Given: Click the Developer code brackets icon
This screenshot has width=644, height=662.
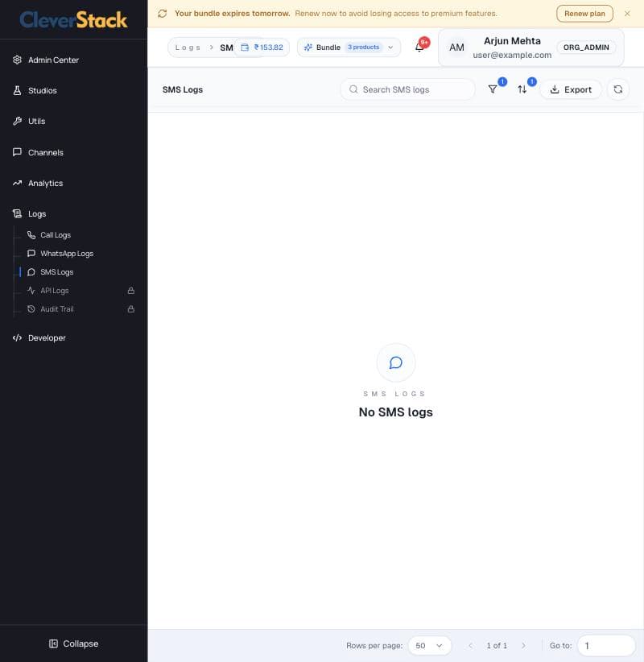Looking at the screenshot, I should click(17, 337).
